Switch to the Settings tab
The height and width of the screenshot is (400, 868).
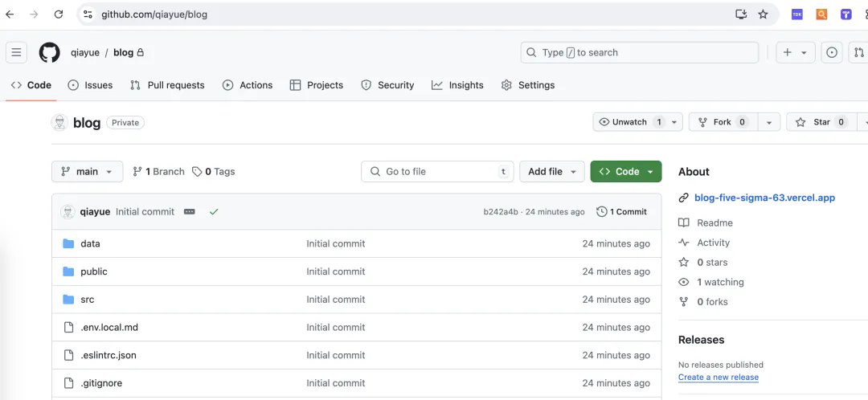click(527, 85)
